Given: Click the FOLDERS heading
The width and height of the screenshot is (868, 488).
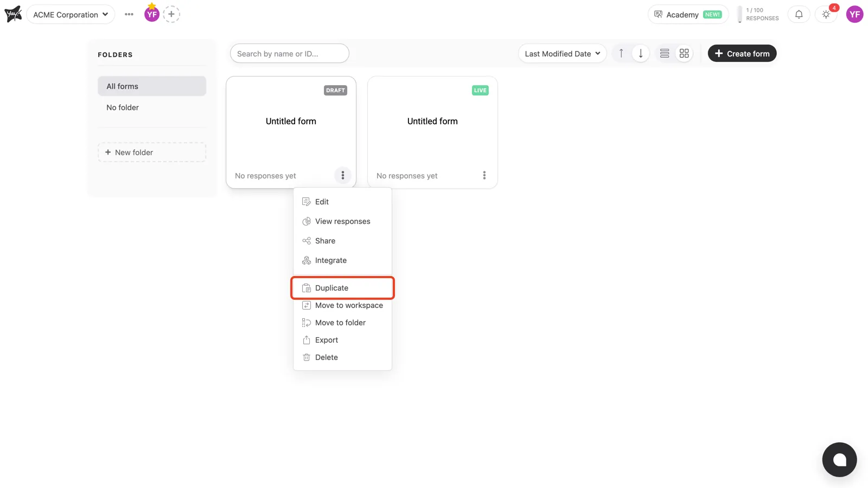Looking at the screenshot, I should click(115, 55).
